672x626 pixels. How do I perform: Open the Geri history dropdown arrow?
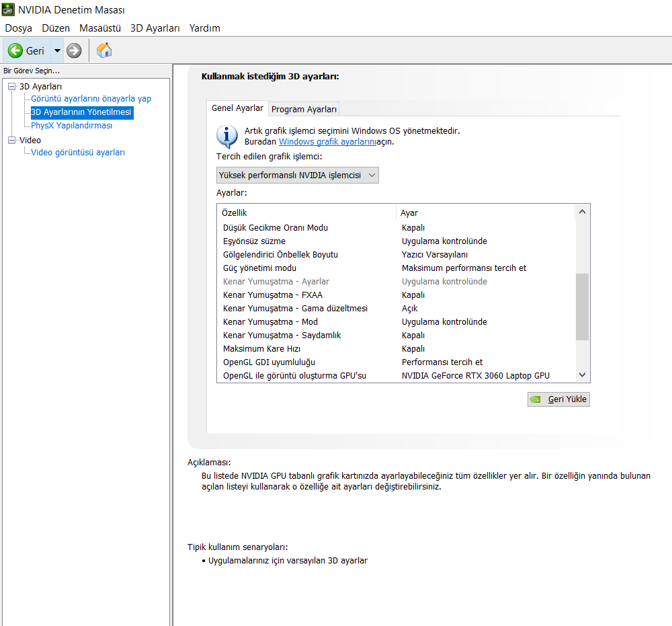[x=57, y=50]
